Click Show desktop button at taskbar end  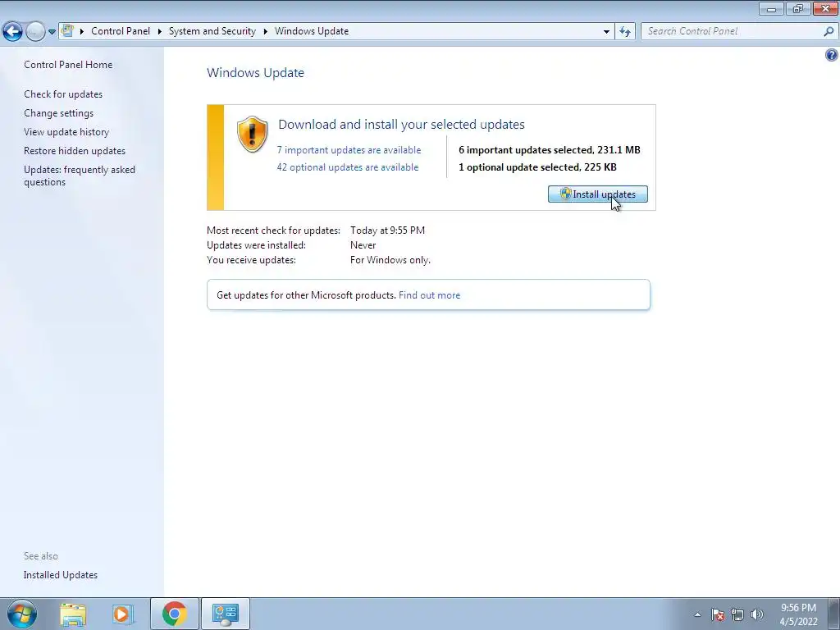pos(833,614)
